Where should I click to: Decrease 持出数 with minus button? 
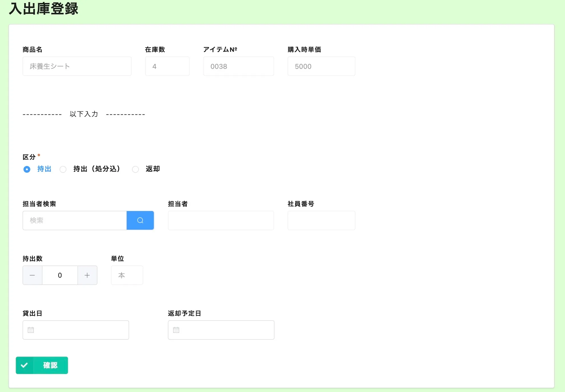coord(32,275)
